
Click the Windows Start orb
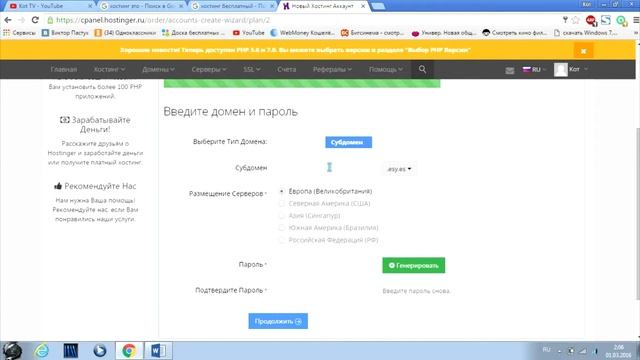(x=12, y=351)
